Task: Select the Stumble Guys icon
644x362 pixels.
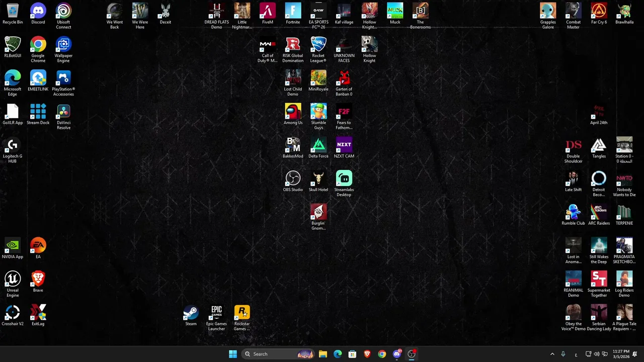Action: coord(318,117)
